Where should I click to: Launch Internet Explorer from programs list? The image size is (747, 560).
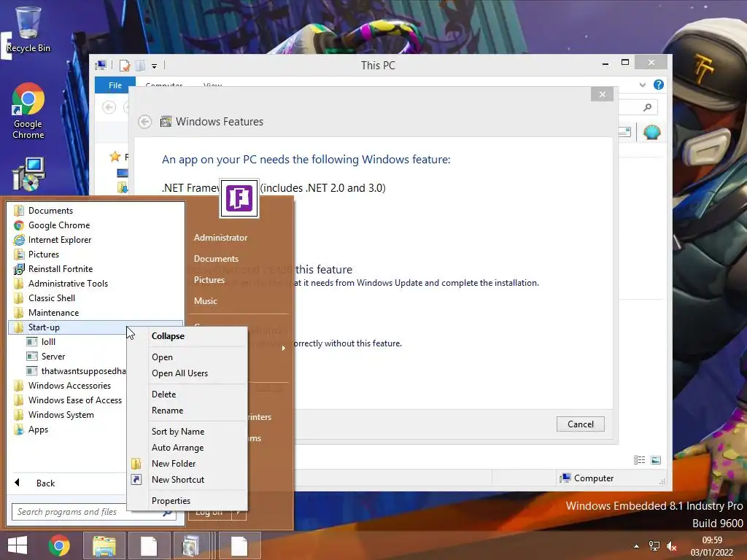tap(96, 239)
